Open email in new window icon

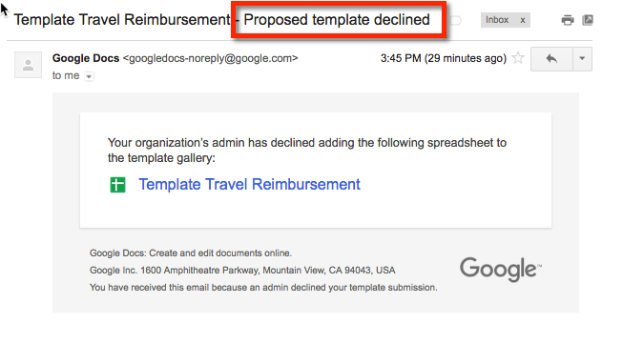pyautogui.click(x=588, y=20)
